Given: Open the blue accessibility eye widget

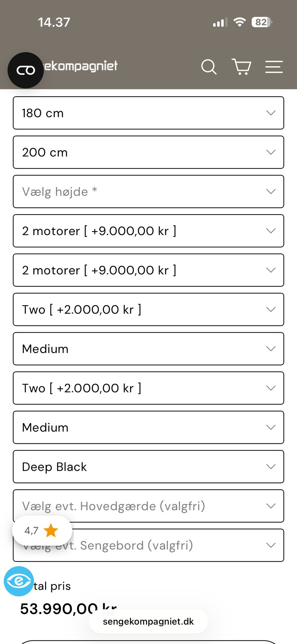Looking at the screenshot, I should click(19, 581).
